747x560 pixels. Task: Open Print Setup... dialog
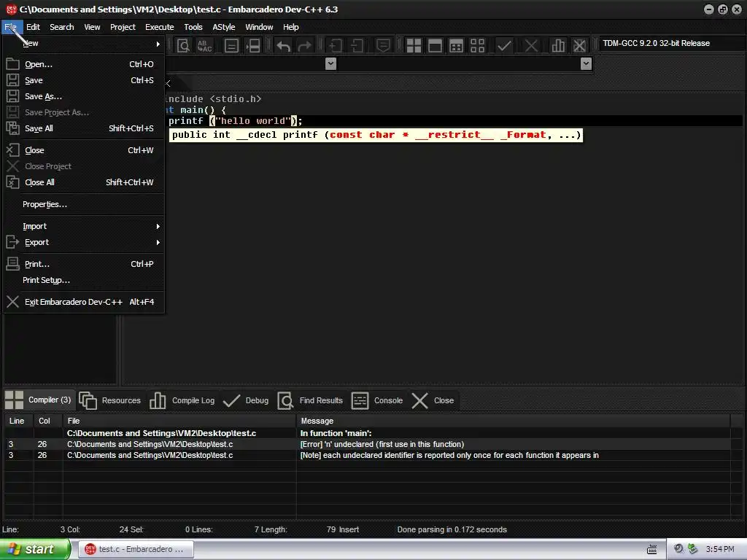pos(84,280)
